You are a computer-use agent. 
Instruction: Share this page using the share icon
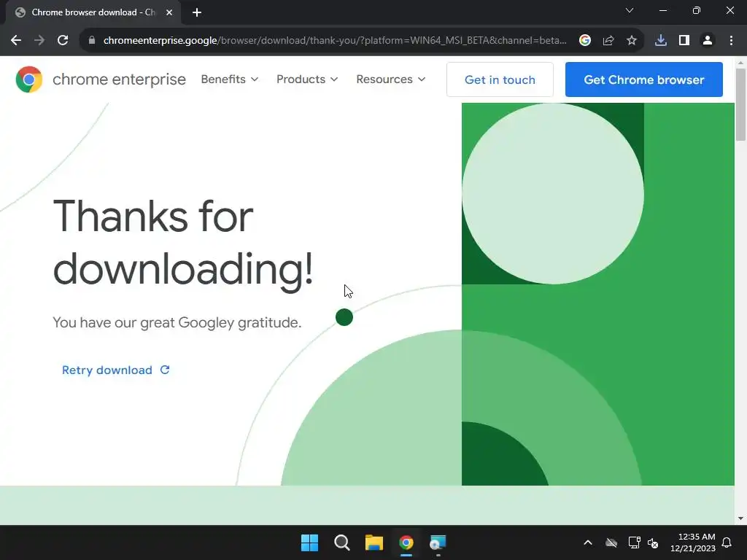(608, 41)
